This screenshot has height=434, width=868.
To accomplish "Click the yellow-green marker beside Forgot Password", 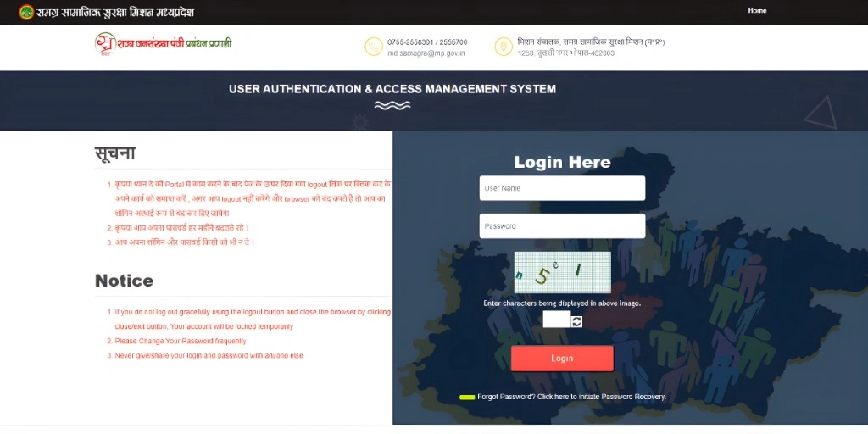I will click(x=467, y=397).
